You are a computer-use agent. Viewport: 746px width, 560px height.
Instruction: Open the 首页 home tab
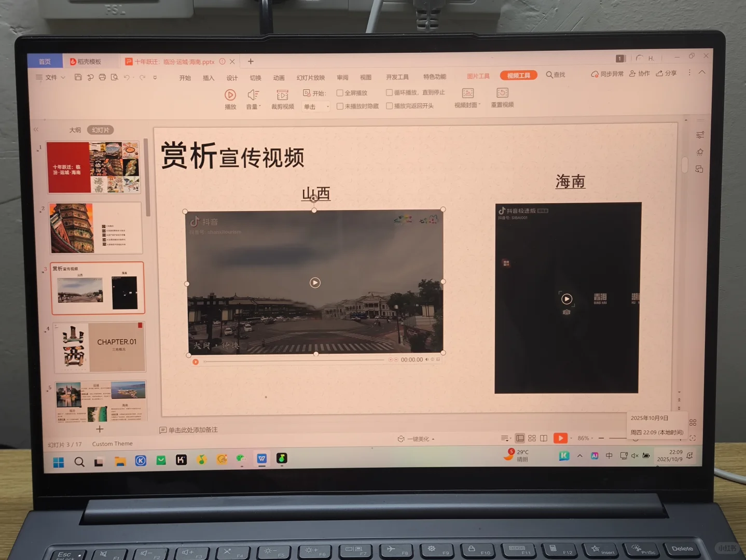45,62
